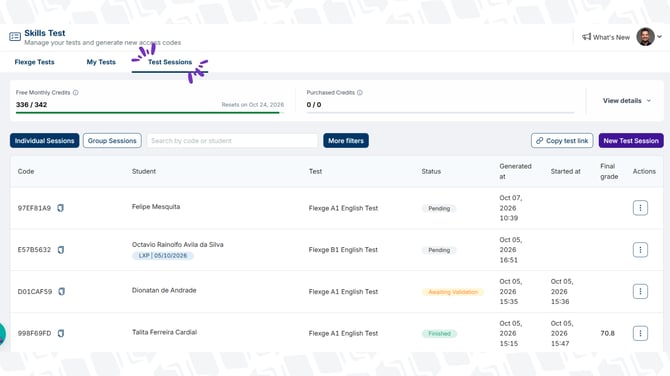Click the Copy test link button
This screenshot has width=670, height=376.
[x=562, y=141]
